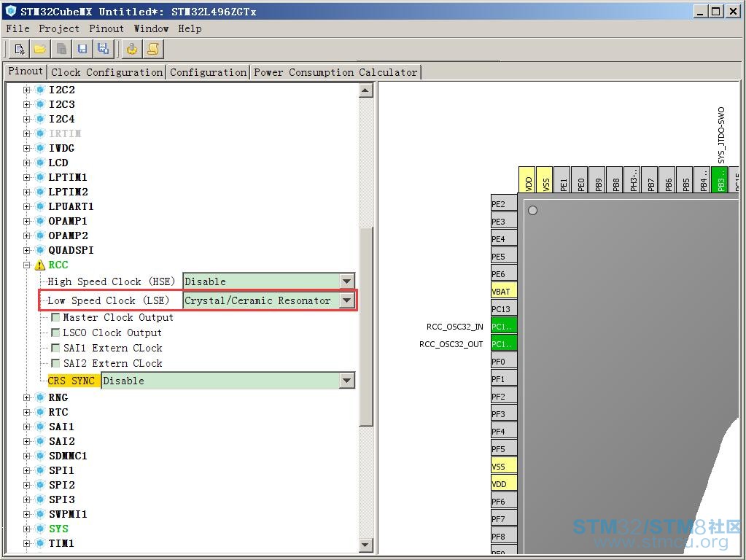Switch to the Clock Configuration tab

[x=107, y=72]
